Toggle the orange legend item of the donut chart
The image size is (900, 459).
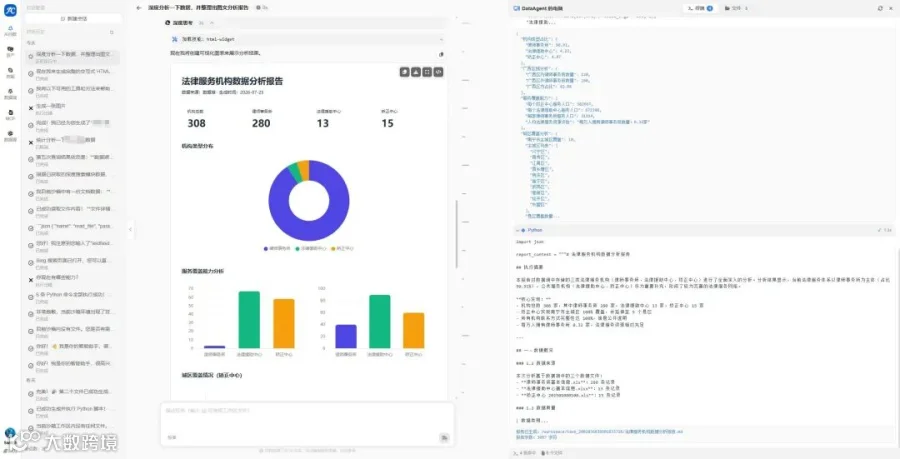343,248
